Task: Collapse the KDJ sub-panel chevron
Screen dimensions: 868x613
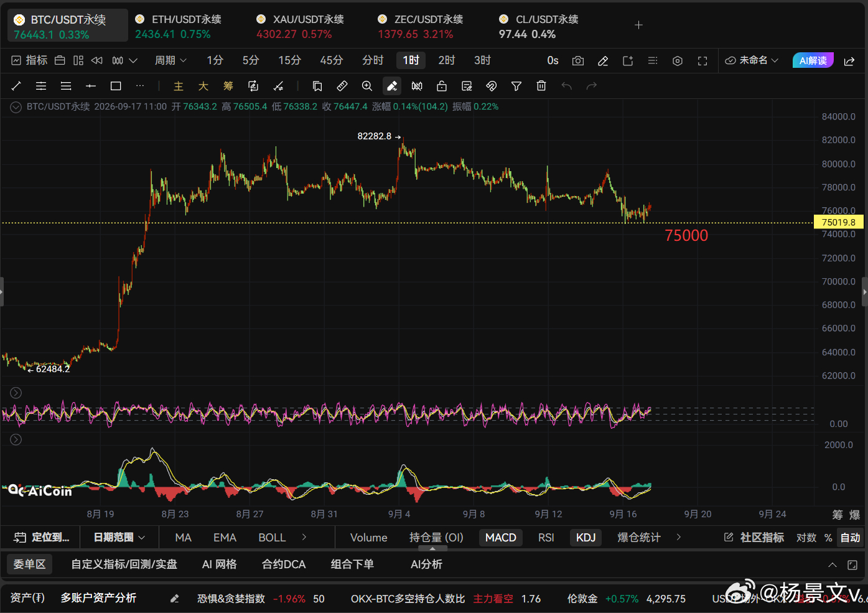Action: 16,393
